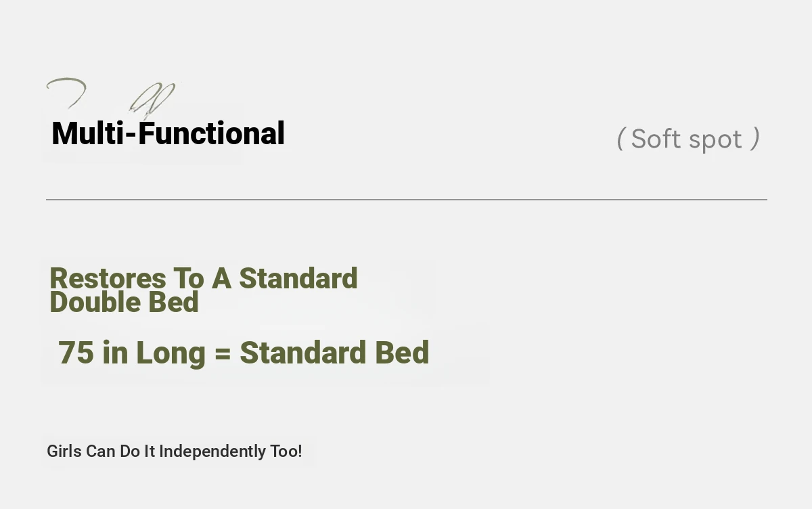812x509 pixels.
Task: Select the Multi-Functional heading
Action: pos(168,133)
